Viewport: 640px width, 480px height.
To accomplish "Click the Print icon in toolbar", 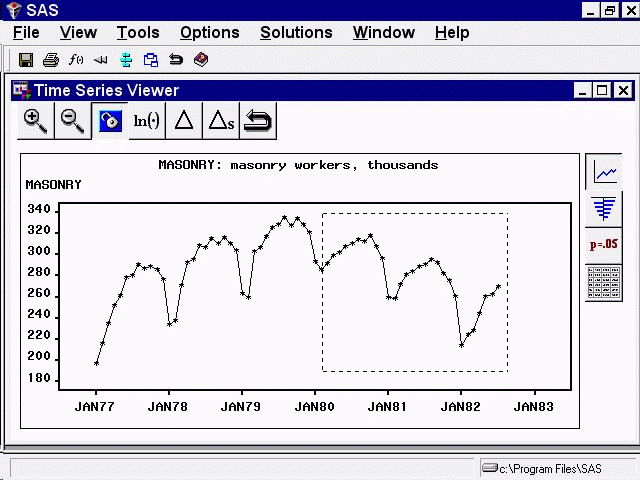I will click(51, 60).
